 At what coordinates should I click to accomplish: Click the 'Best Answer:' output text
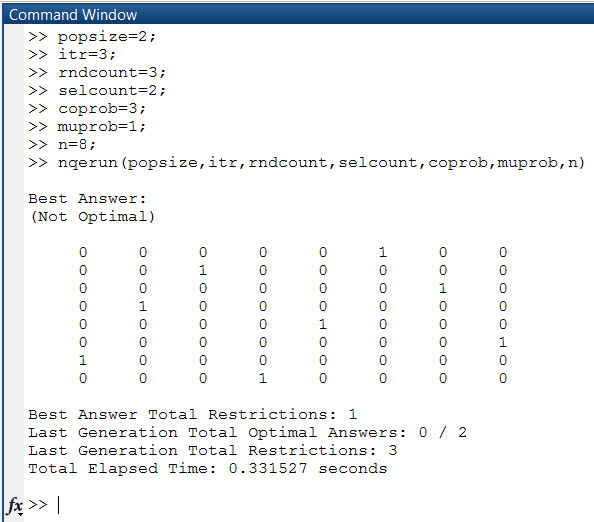tap(87, 198)
